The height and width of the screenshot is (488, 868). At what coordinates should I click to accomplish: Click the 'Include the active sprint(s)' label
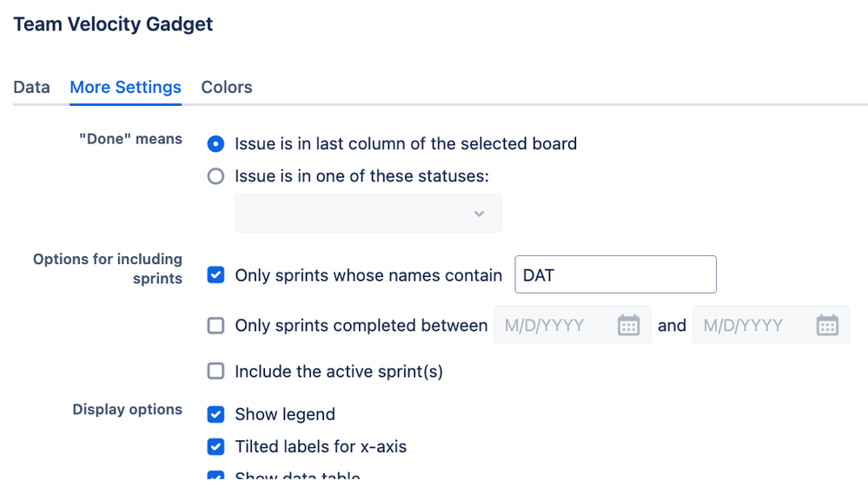coord(339,372)
